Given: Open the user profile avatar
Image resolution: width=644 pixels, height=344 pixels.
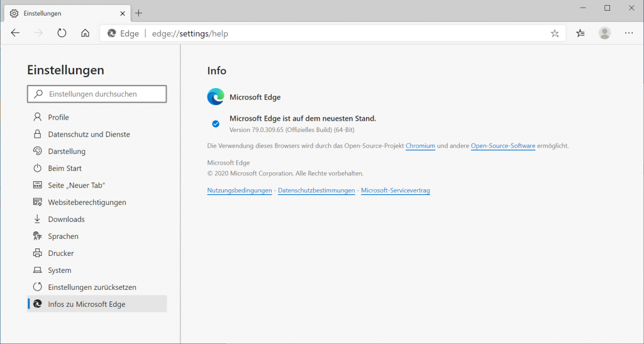Looking at the screenshot, I should click(604, 33).
